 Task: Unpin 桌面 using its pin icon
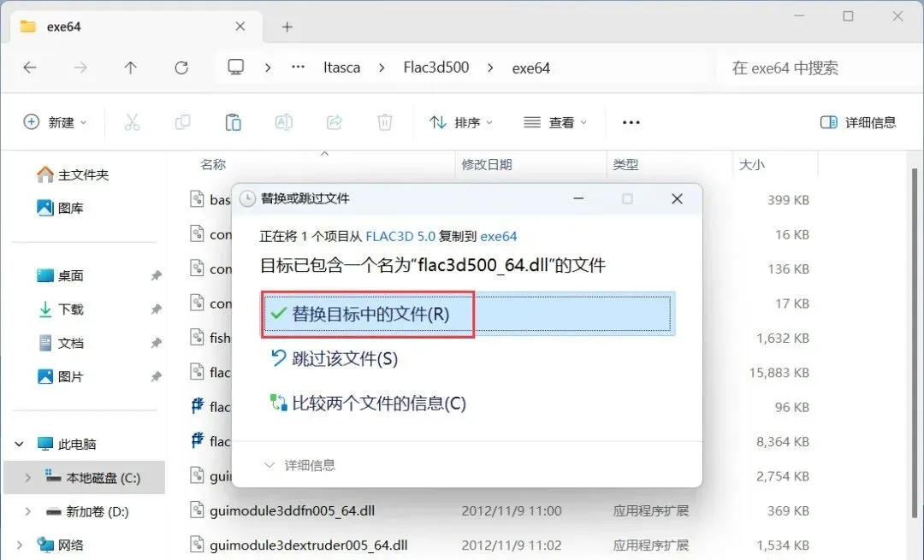[x=157, y=275]
